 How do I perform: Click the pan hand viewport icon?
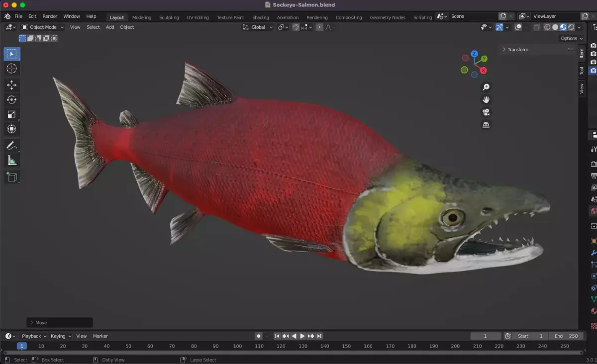pyautogui.click(x=486, y=99)
